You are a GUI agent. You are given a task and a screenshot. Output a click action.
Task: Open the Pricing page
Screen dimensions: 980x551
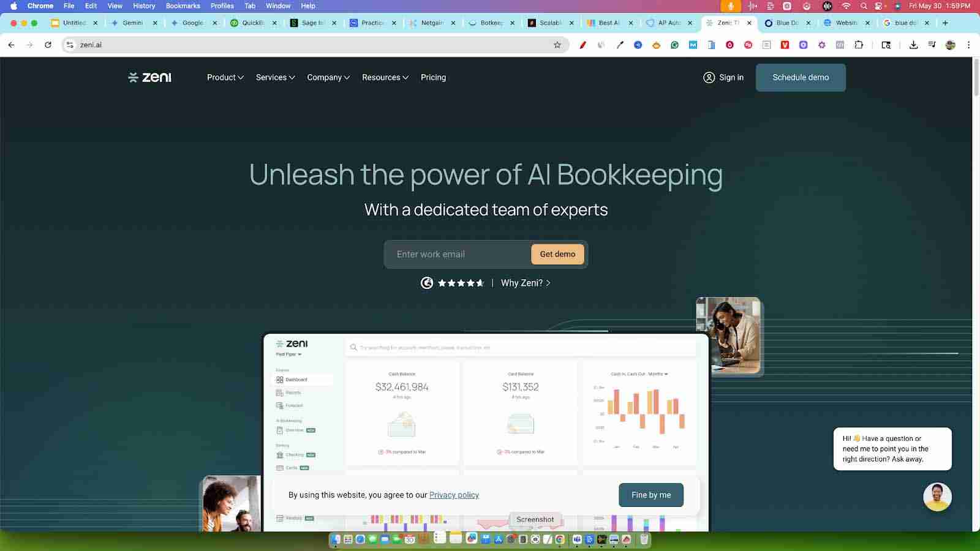[433, 77]
